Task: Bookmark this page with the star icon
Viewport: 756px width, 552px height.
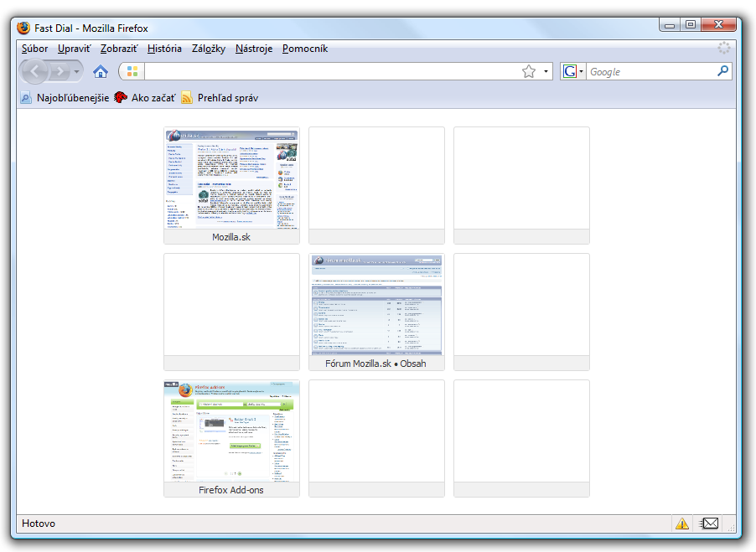Action: coord(528,72)
